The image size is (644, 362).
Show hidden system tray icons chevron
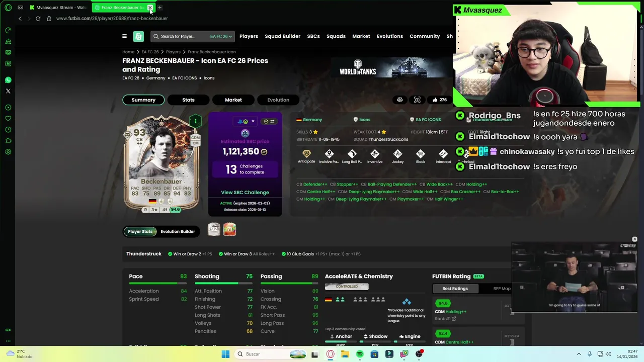tap(579, 354)
